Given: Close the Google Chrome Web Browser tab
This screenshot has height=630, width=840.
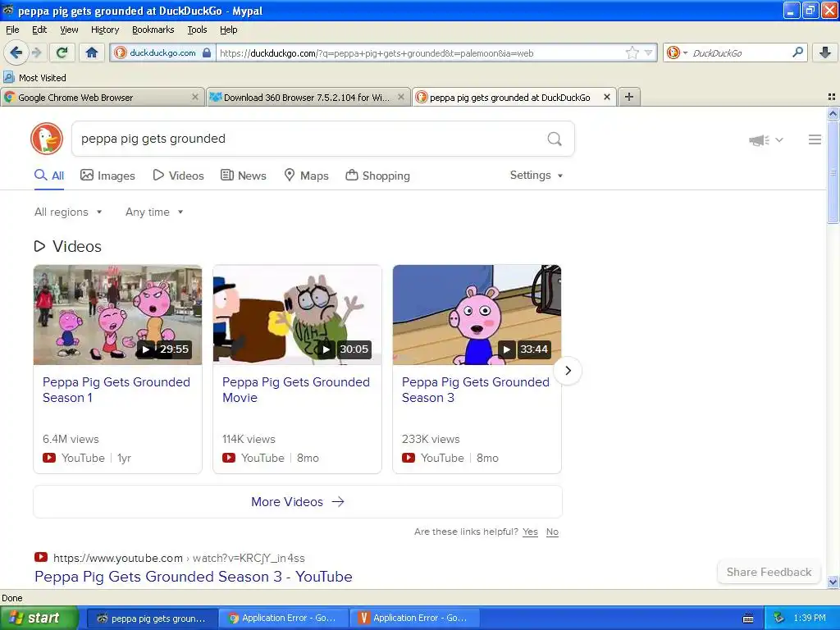Looking at the screenshot, I should [x=194, y=97].
